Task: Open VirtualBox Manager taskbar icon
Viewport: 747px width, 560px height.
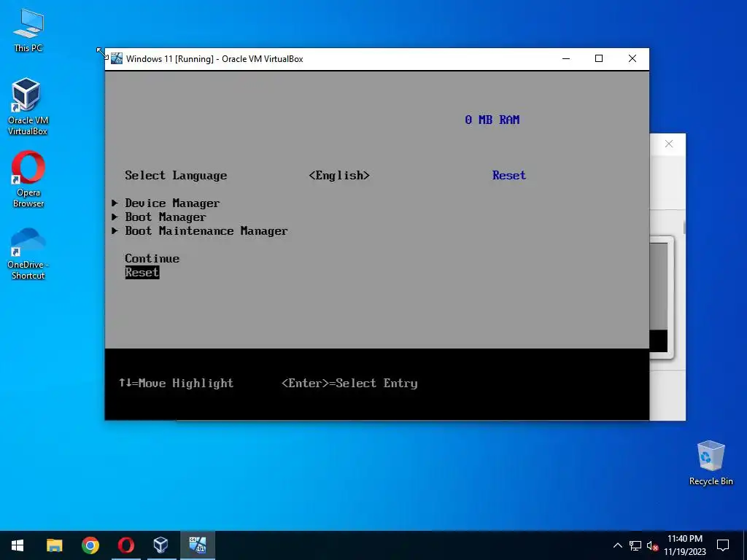Action: click(x=161, y=545)
